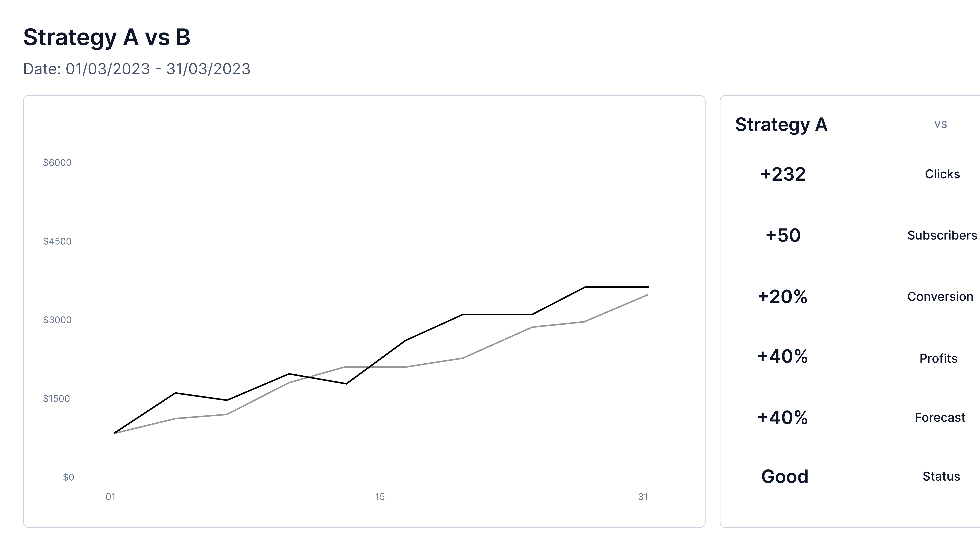Click the vs label in comparison panel
Screen dimensions: 980x551
click(x=940, y=124)
